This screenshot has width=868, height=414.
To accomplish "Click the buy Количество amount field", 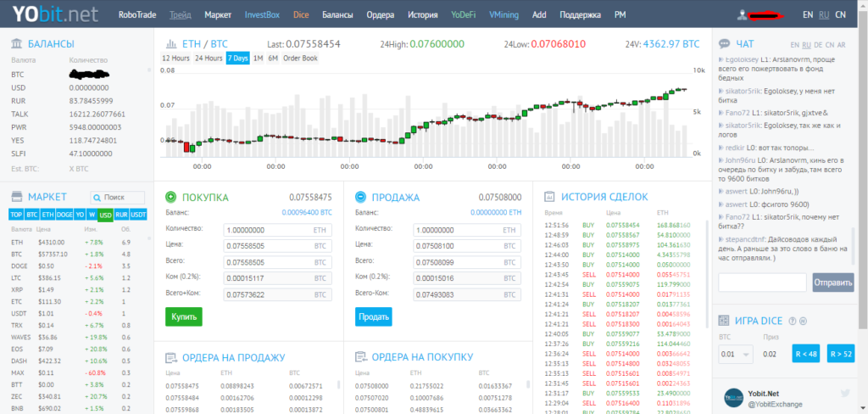I will click(278, 230).
